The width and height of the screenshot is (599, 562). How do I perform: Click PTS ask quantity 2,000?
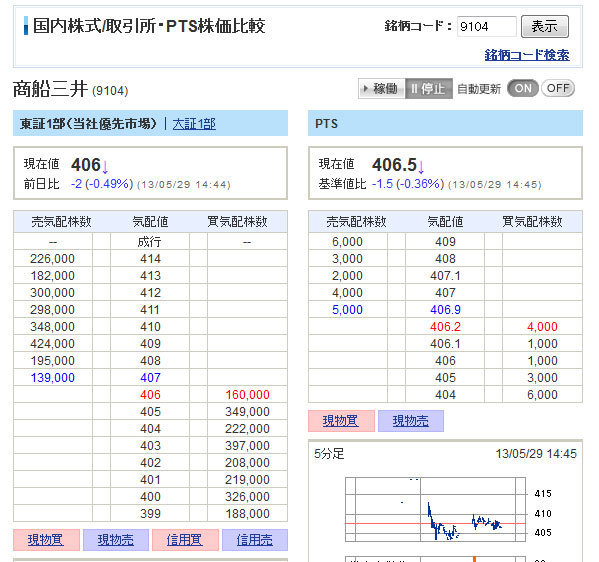(x=347, y=275)
